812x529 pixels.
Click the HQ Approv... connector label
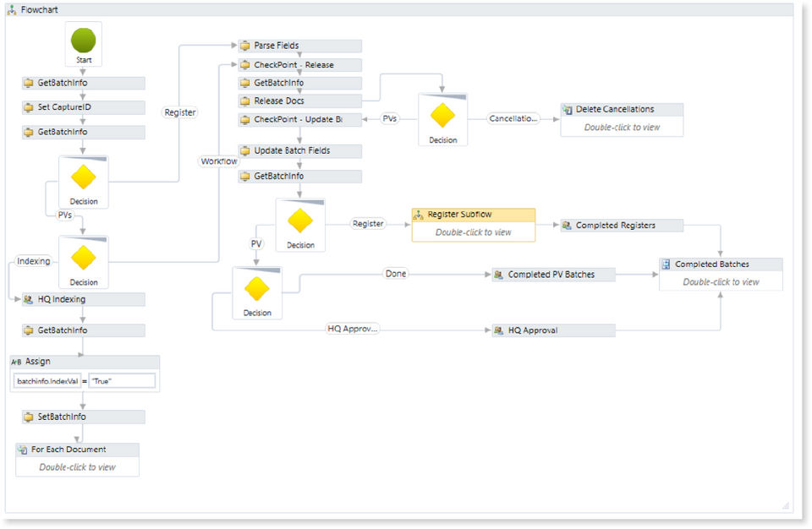[x=353, y=329]
